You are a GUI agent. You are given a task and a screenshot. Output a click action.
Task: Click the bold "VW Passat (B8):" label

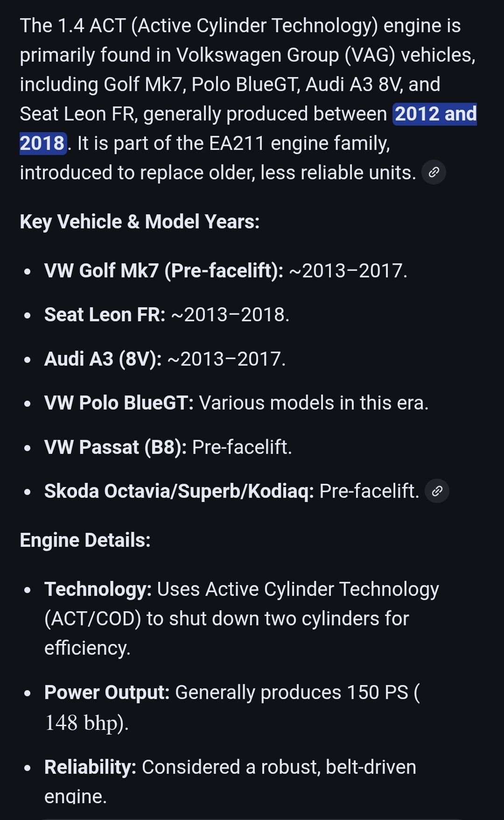(x=115, y=447)
